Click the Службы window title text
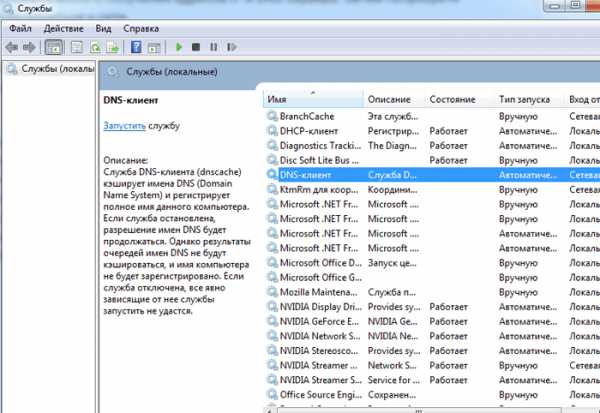This screenshot has height=413, width=600. (35, 8)
